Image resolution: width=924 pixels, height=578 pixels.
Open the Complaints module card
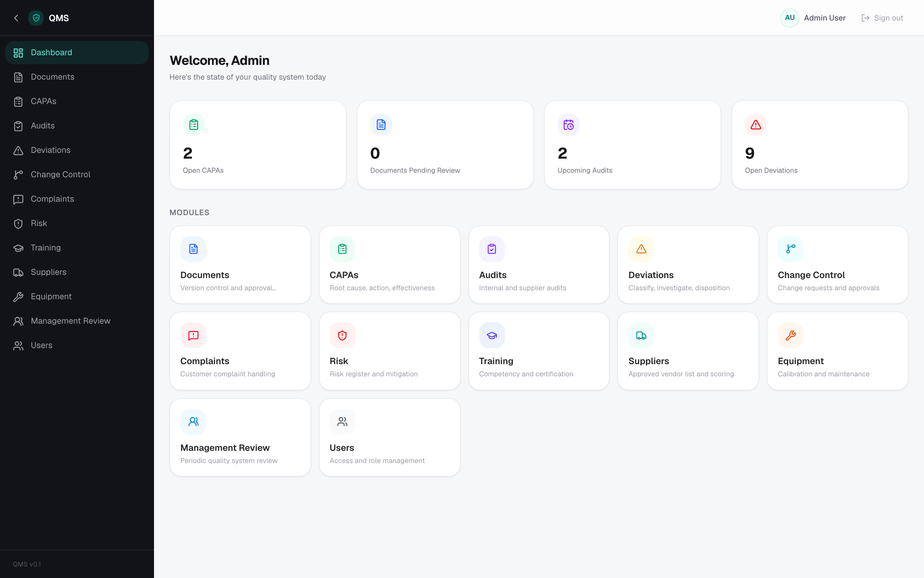click(240, 351)
